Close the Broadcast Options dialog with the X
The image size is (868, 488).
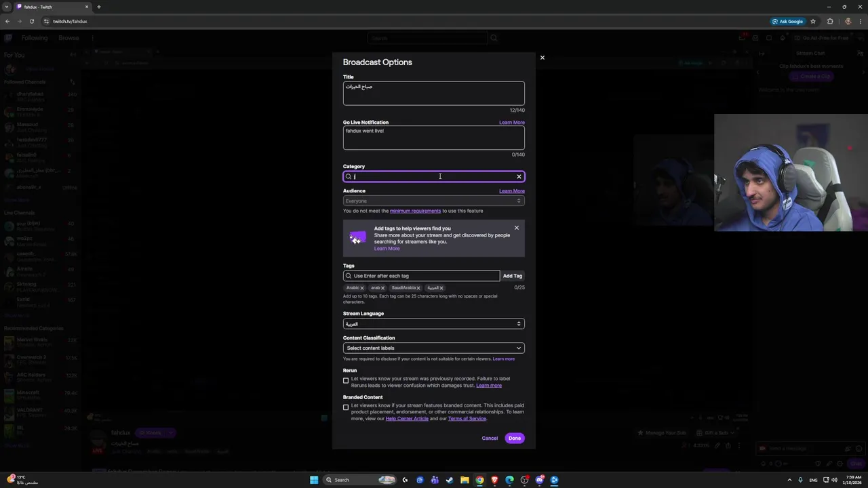pyautogui.click(x=542, y=58)
